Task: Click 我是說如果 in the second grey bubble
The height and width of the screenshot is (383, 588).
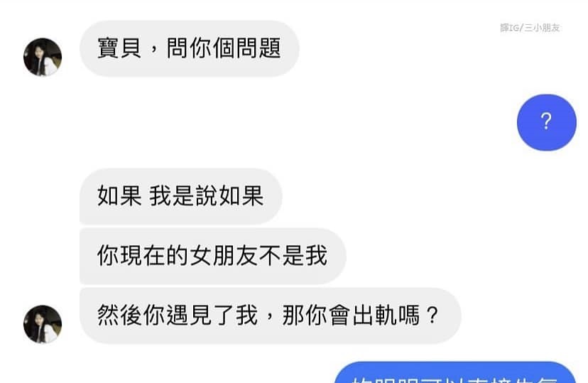Action: coord(207,196)
